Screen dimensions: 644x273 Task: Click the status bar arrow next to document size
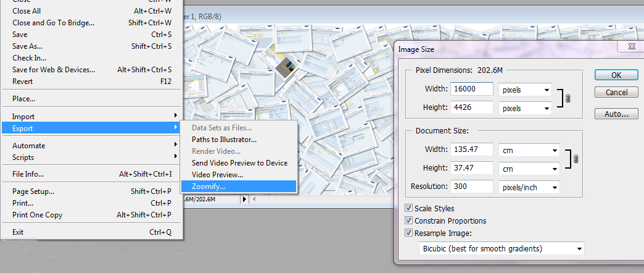pos(245,199)
